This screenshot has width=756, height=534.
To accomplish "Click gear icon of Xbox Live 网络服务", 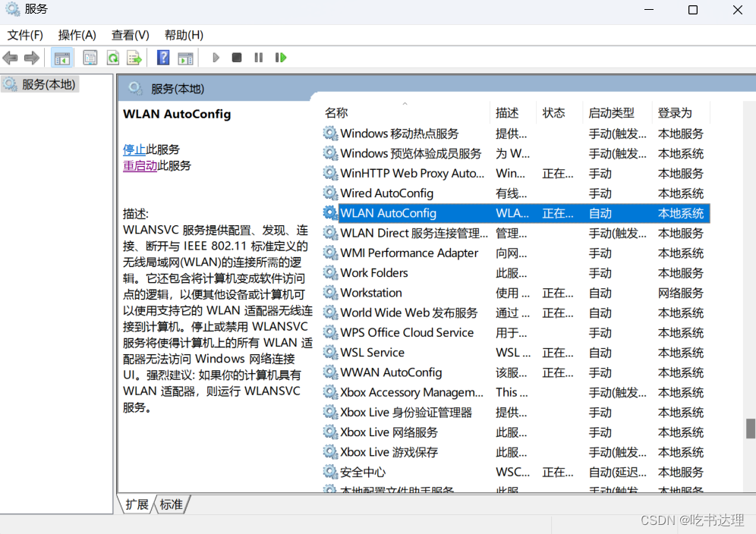I will click(330, 432).
